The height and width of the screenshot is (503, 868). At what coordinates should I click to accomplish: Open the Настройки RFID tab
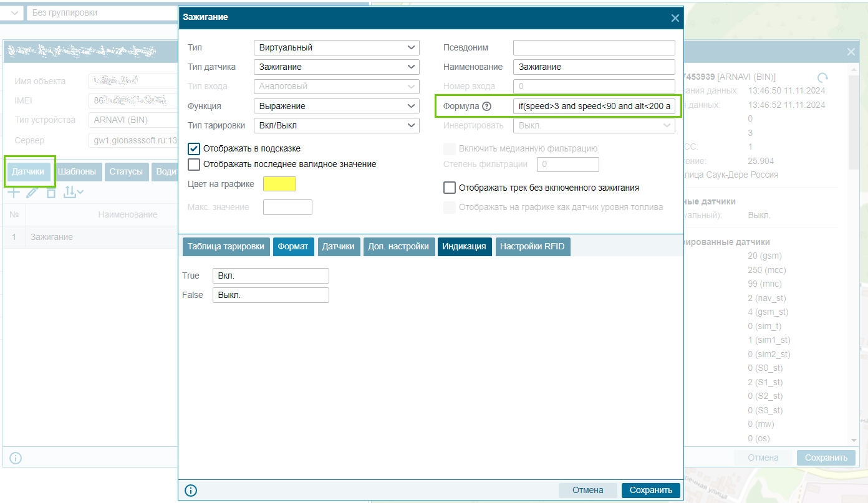533,247
